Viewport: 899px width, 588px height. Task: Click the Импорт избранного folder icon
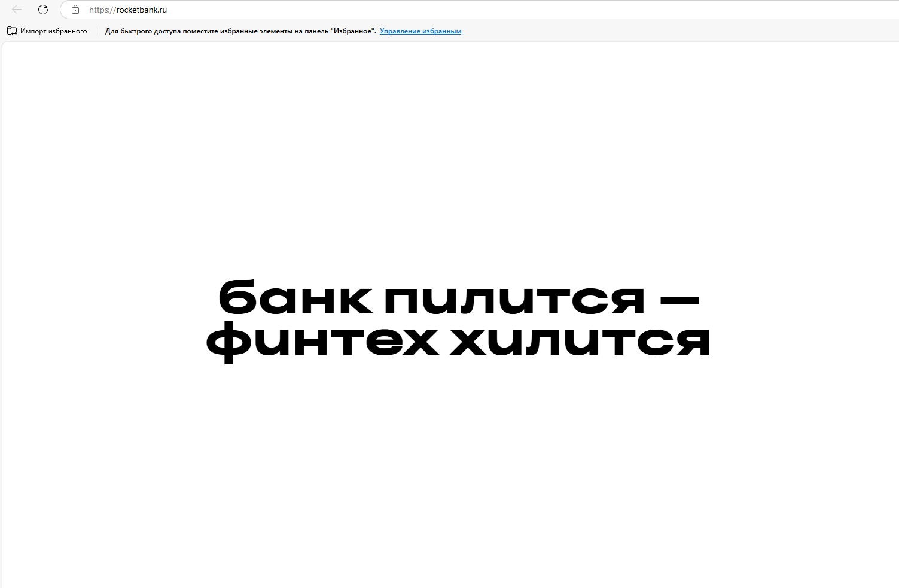(x=12, y=31)
